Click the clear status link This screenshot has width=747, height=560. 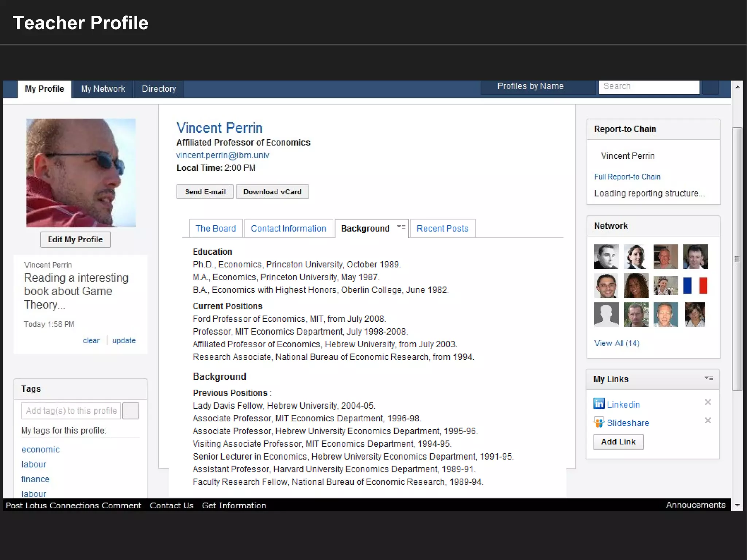pyautogui.click(x=91, y=341)
